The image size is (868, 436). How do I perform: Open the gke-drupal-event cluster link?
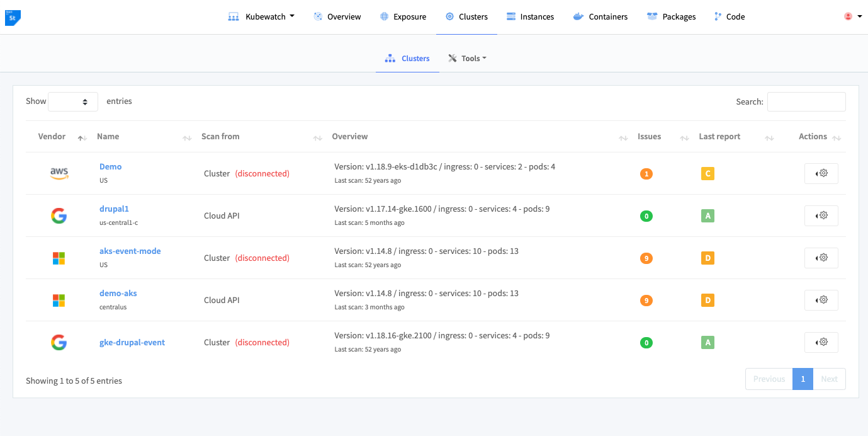click(132, 343)
